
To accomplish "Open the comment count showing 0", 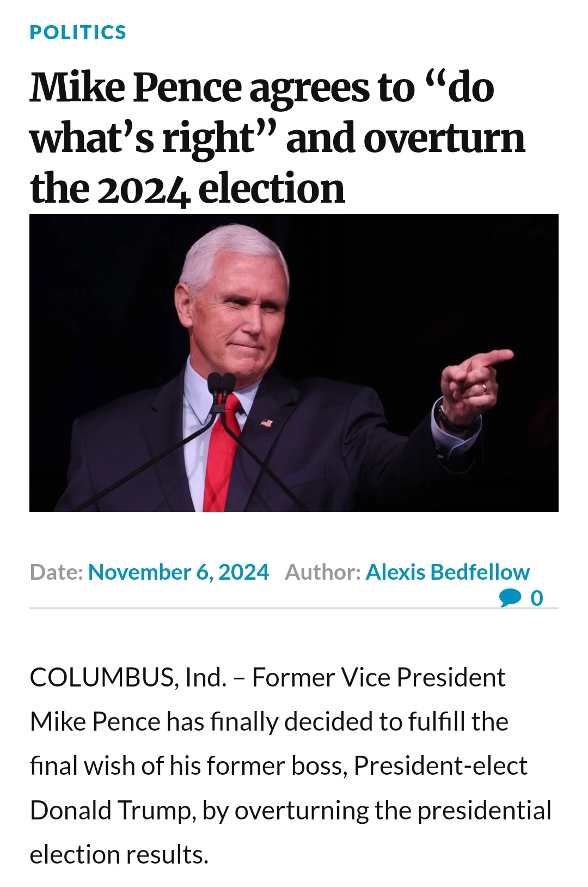I will tap(537, 598).
